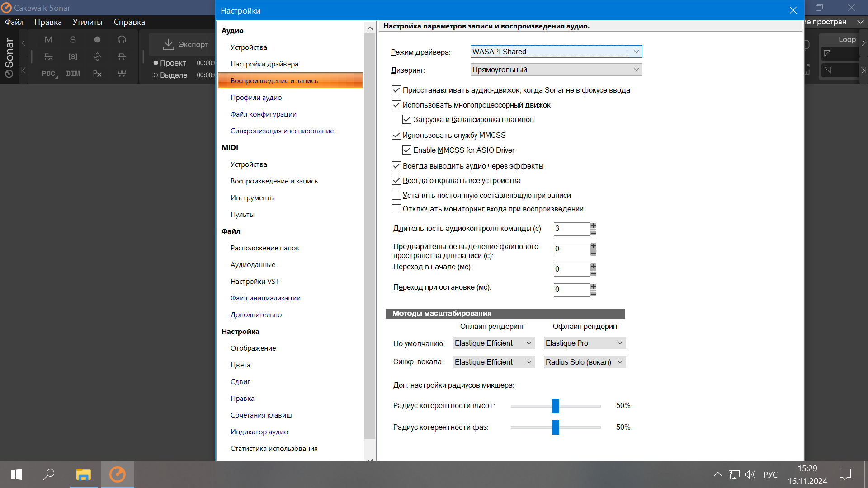This screenshot has width=868, height=488.
Task: Click the Mute (M) icon in Sonar toolbar
Action: pyautogui.click(x=48, y=40)
